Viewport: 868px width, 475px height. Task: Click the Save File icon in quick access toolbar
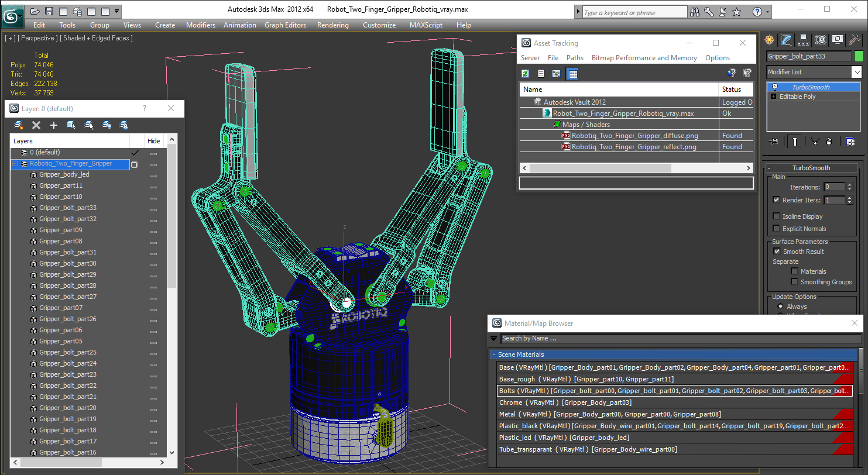point(49,11)
